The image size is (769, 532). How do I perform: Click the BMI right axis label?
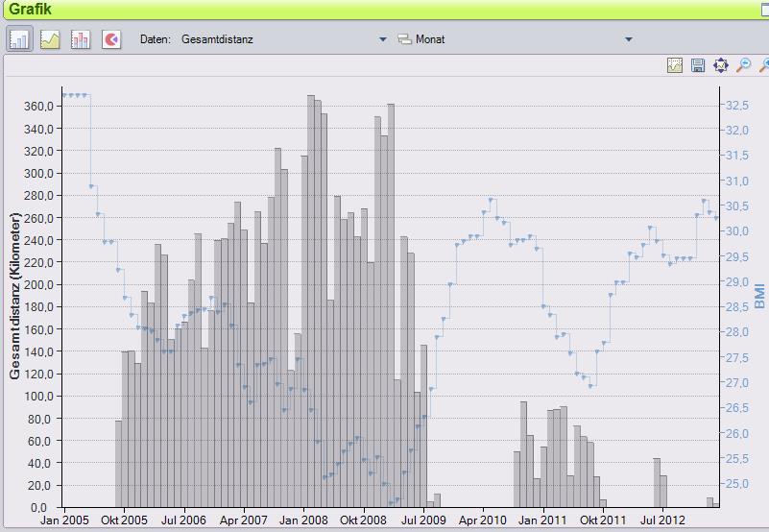[x=759, y=295]
